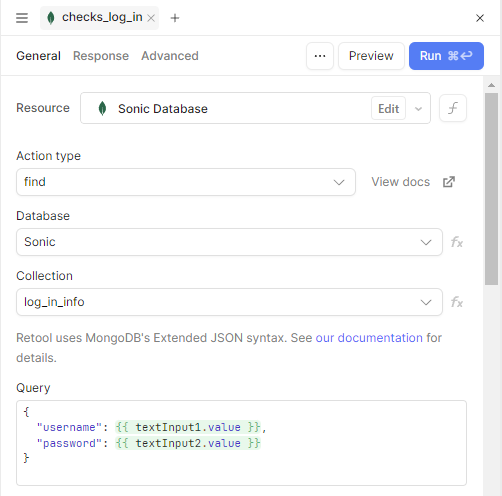
Task: Switch to the General tab
Action: pos(38,56)
